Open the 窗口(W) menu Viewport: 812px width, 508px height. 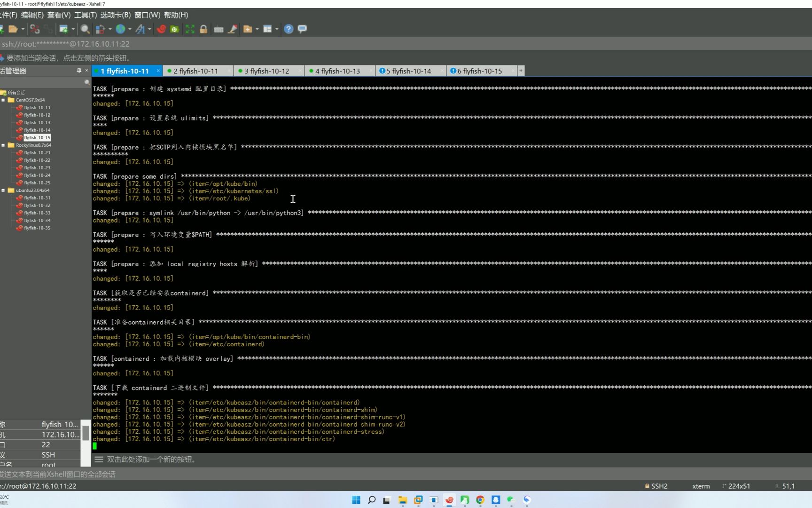[x=147, y=15]
